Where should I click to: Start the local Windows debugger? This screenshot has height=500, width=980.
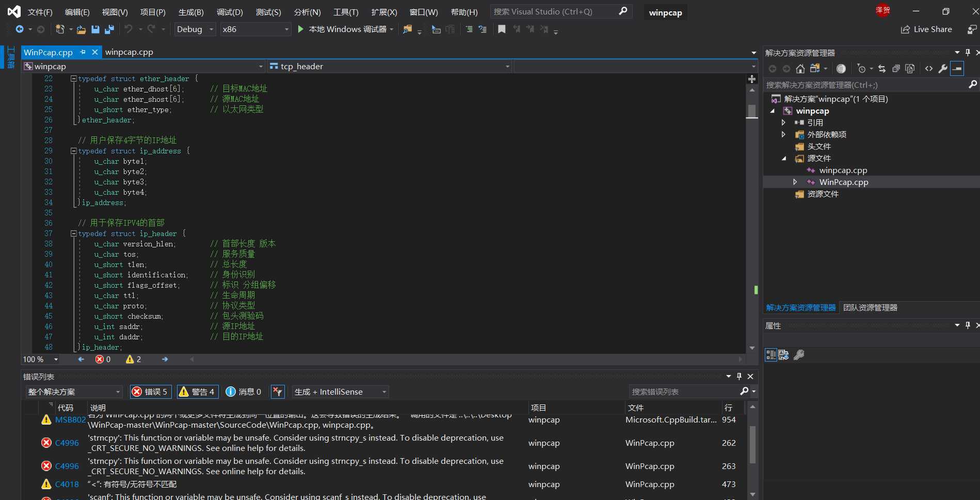[x=345, y=29]
